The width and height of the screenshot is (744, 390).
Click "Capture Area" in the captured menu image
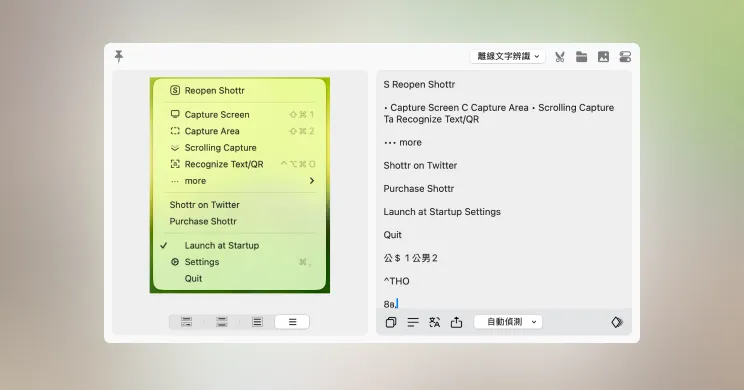(212, 131)
